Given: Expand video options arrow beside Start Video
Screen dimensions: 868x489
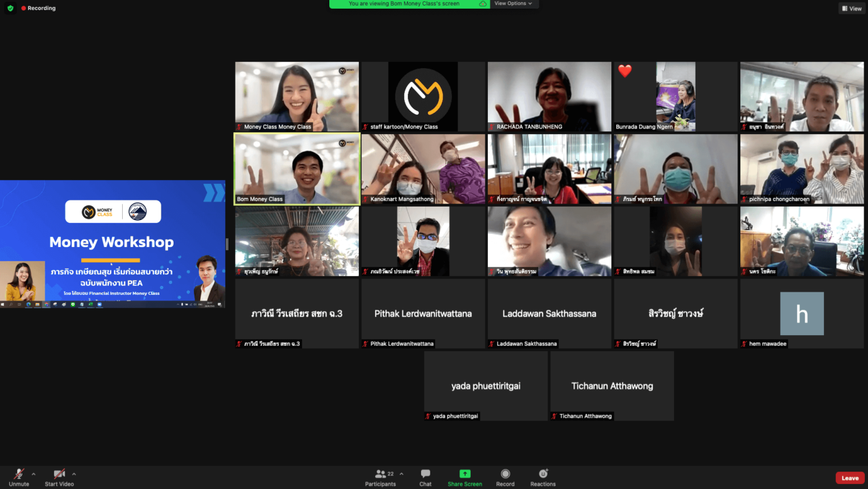Looking at the screenshot, I should click(x=74, y=473).
